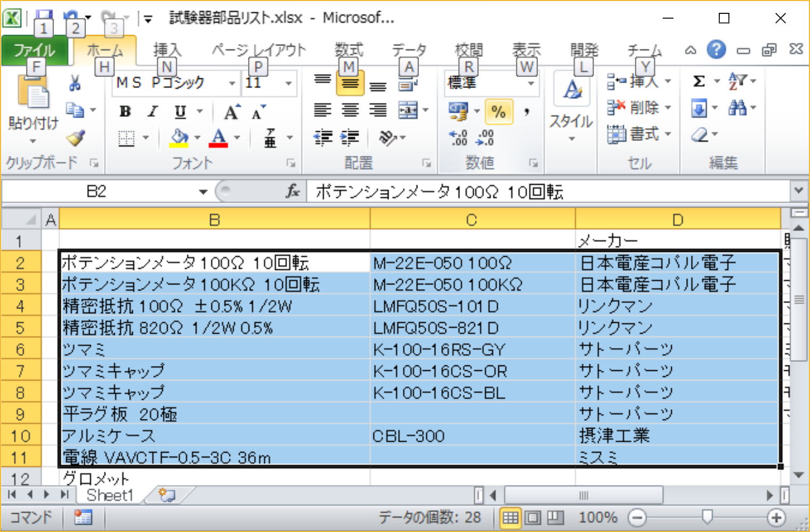Apply Percent style format

tap(499, 112)
